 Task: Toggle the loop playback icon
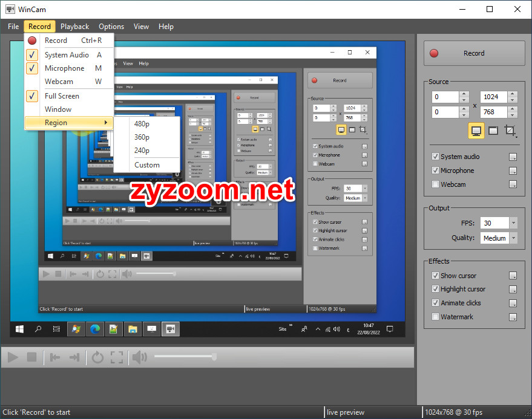pos(97,357)
